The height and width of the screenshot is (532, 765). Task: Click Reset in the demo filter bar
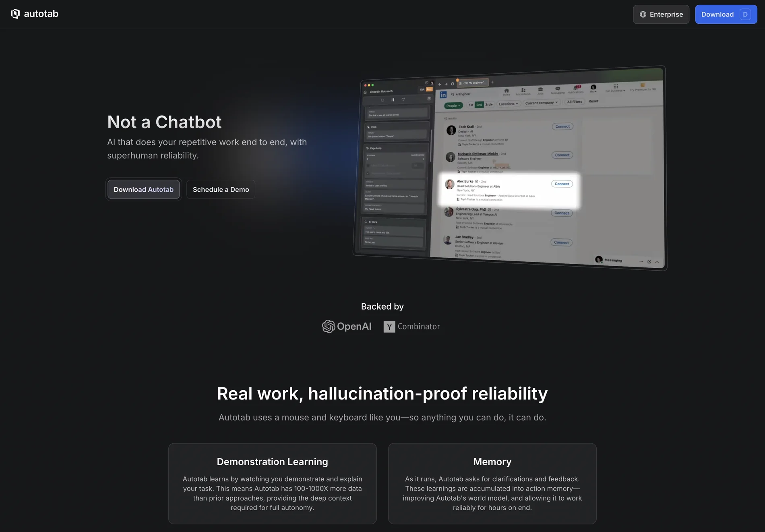click(x=593, y=101)
